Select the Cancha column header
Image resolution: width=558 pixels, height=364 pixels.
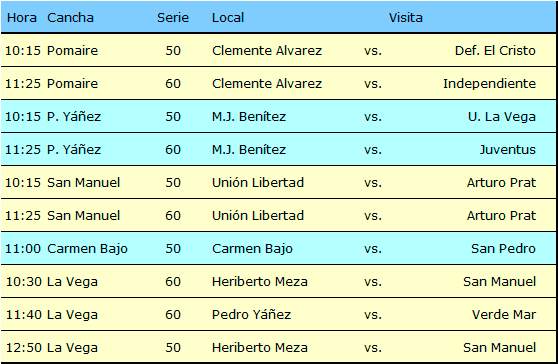tap(70, 17)
